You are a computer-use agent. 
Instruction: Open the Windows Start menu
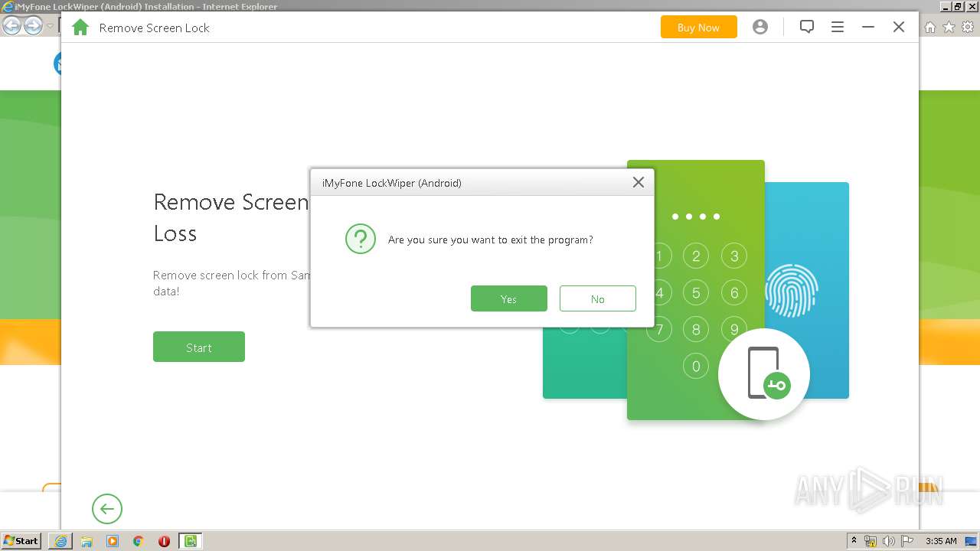21,540
